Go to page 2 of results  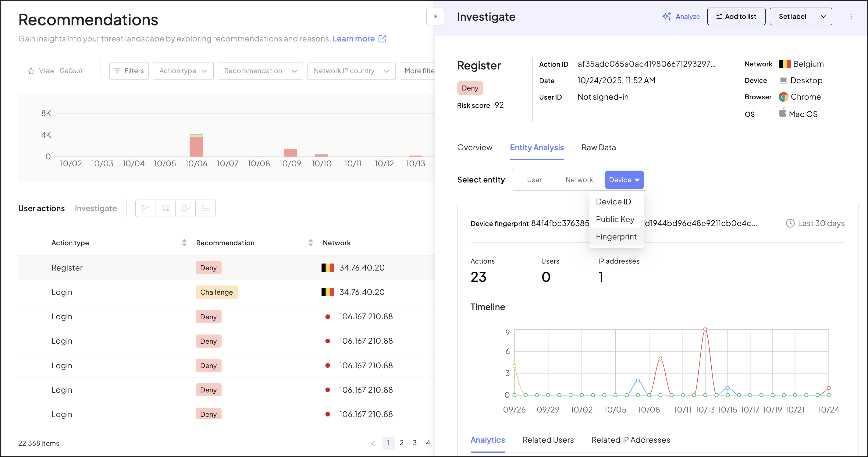401,443
